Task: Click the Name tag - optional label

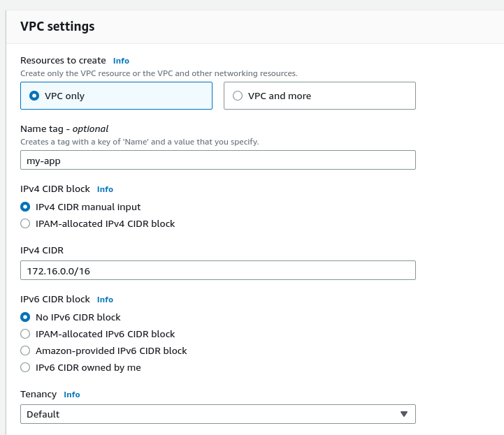Action: 64,128
